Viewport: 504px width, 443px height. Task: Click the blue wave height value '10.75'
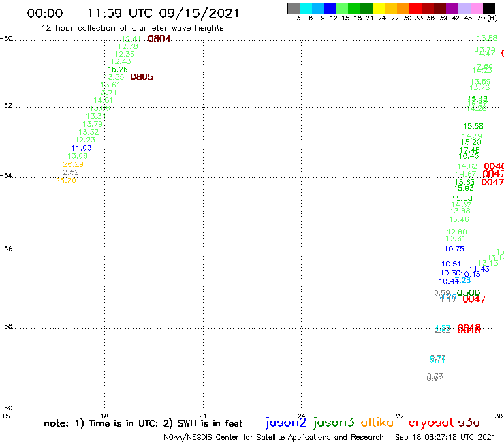pyautogui.click(x=454, y=249)
